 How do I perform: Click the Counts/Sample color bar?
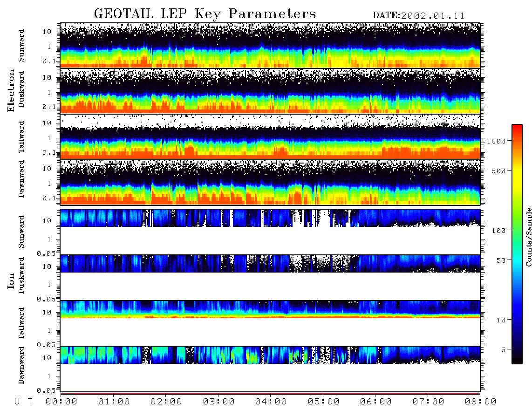(517, 244)
